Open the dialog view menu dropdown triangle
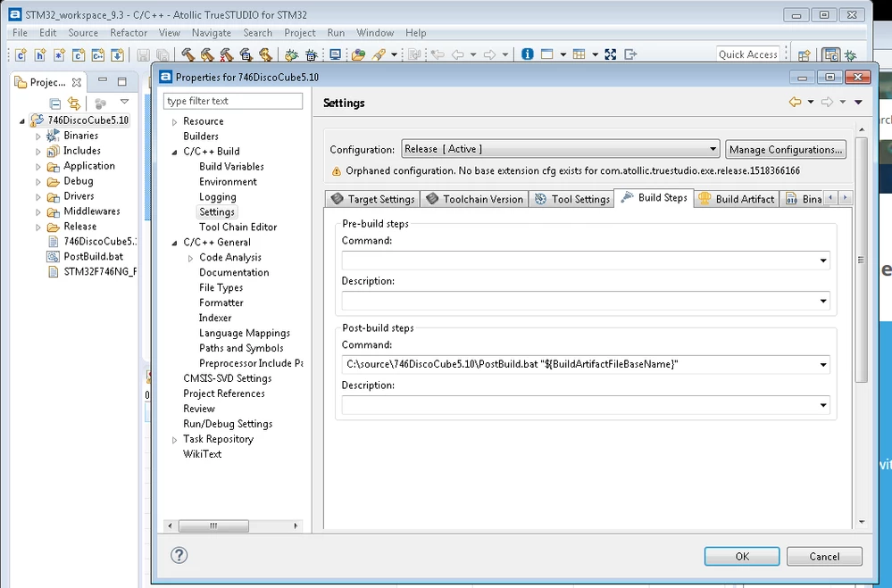 click(858, 102)
